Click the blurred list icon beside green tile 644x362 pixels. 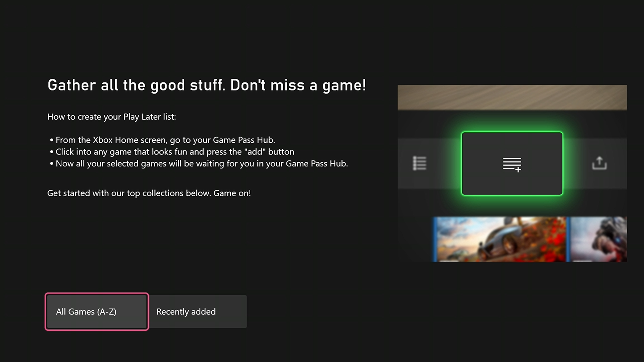[419, 163]
